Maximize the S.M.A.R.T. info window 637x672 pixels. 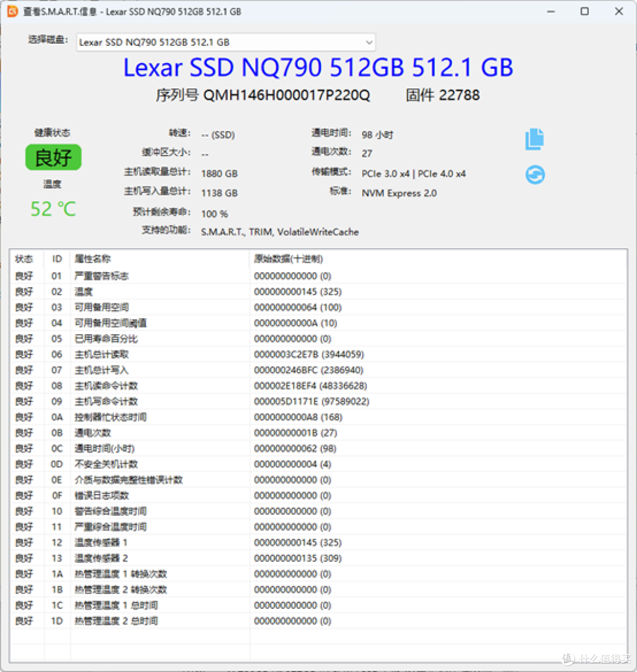(x=585, y=12)
